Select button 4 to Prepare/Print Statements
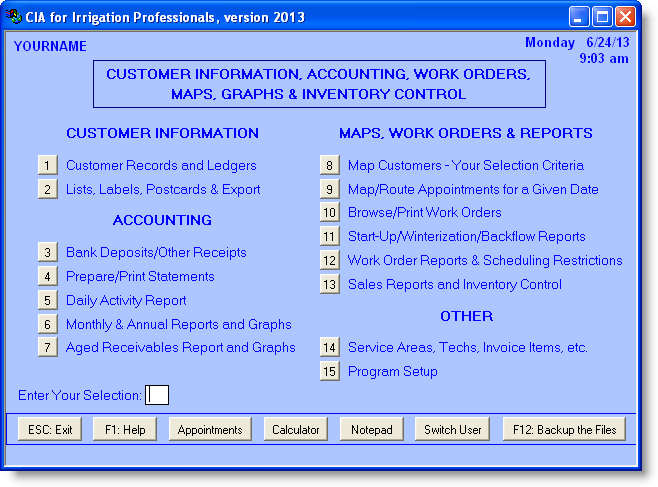658x487 pixels. (x=48, y=276)
